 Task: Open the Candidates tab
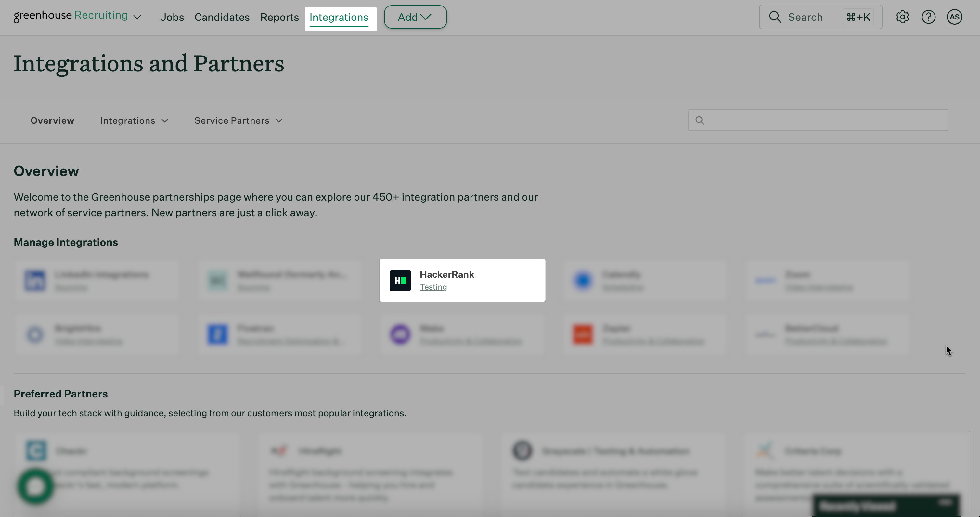tap(222, 17)
